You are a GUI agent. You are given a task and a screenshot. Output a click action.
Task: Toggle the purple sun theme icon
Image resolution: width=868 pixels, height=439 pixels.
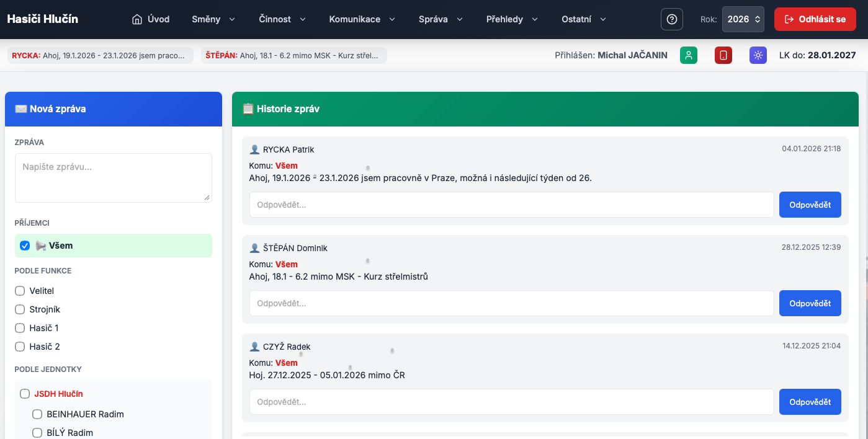pyautogui.click(x=758, y=55)
